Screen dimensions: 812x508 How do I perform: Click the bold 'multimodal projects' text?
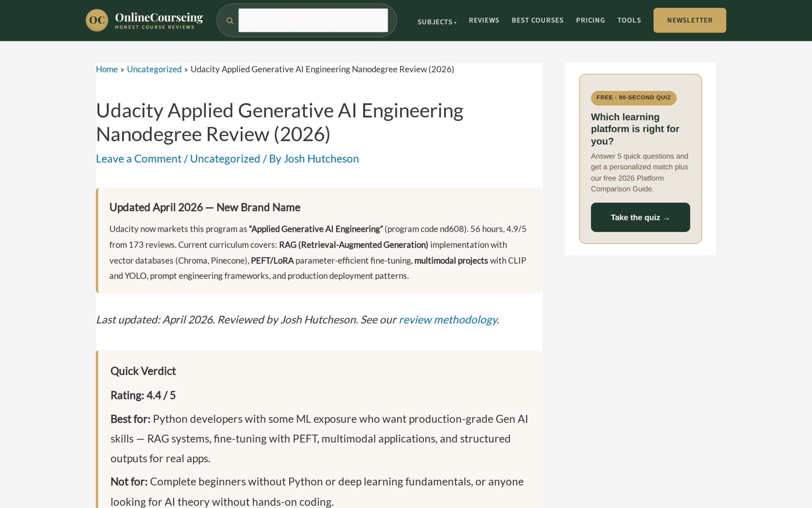pyautogui.click(x=451, y=261)
